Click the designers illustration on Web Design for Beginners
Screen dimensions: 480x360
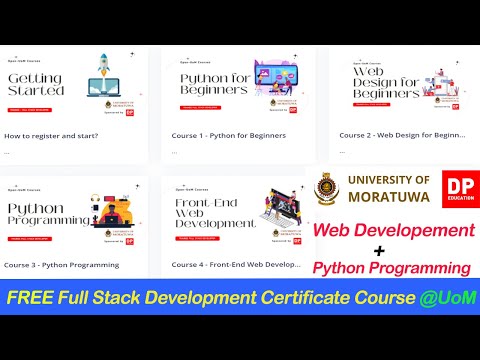440,82
